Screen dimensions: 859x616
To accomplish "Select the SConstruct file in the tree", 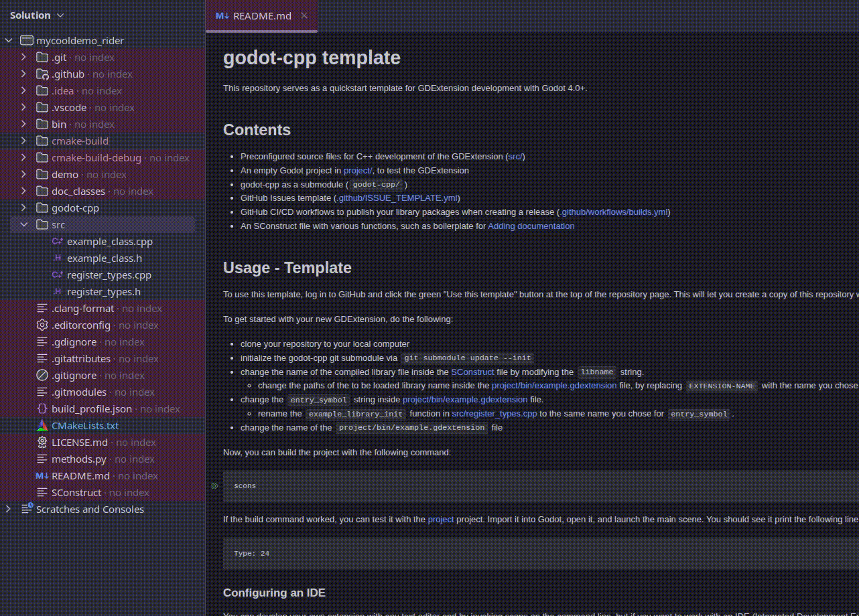I will point(76,493).
